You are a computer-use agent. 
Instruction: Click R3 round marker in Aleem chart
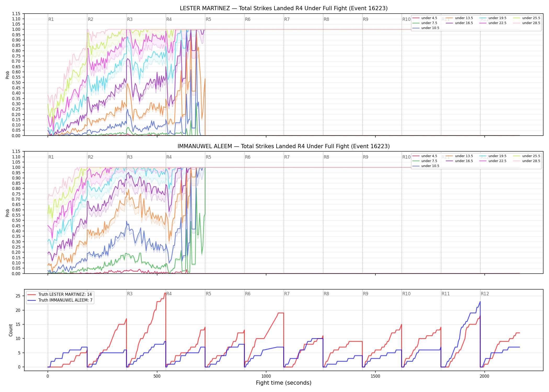pyautogui.click(x=130, y=157)
